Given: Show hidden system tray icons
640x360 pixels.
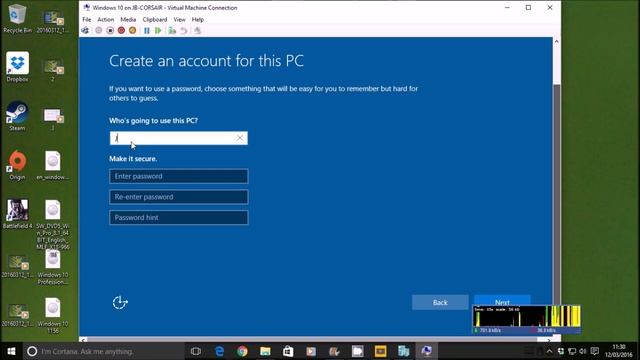Looking at the screenshot, I should pos(549,351).
